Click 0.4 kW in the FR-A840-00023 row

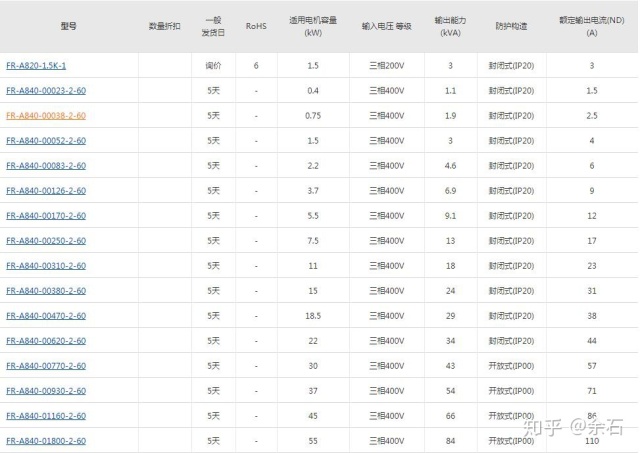313,91
